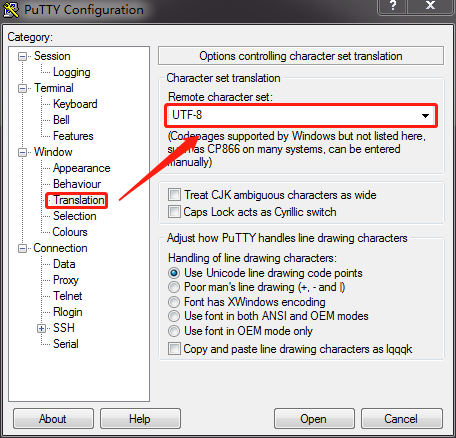Select Window category in the tree
The image size is (456, 438).
click(53, 152)
